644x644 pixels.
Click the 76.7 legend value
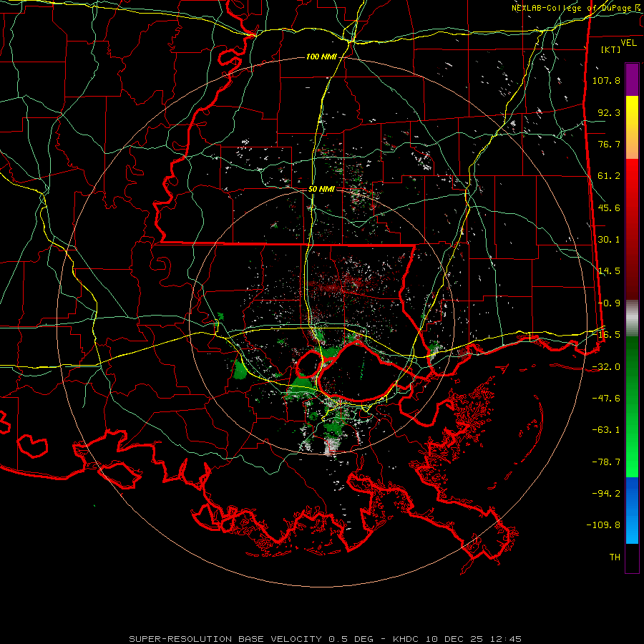[609, 144]
